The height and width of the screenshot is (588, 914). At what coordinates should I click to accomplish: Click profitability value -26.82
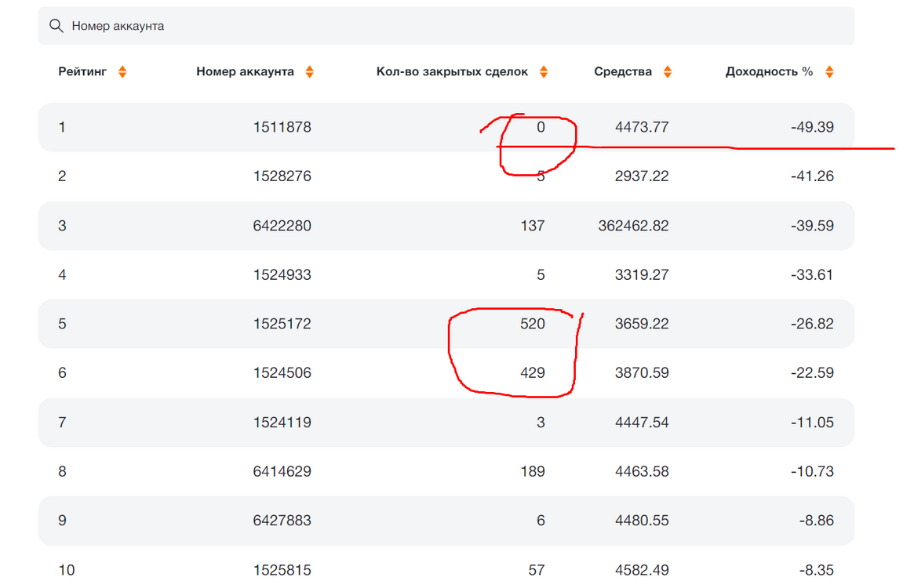(812, 324)
